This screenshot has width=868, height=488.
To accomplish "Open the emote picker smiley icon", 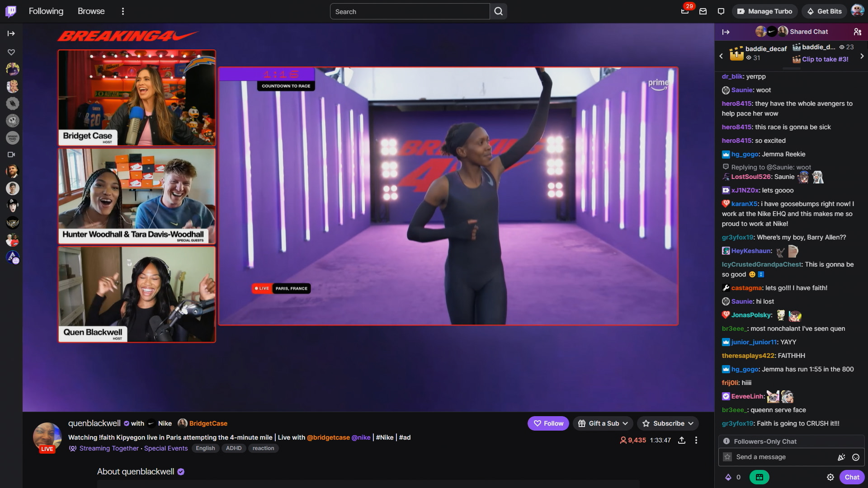I will point(855,457).
